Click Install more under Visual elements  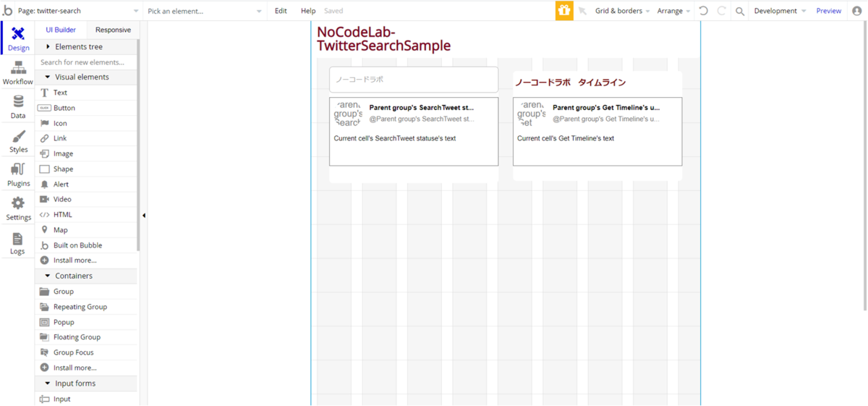click(x=85, y=261)
